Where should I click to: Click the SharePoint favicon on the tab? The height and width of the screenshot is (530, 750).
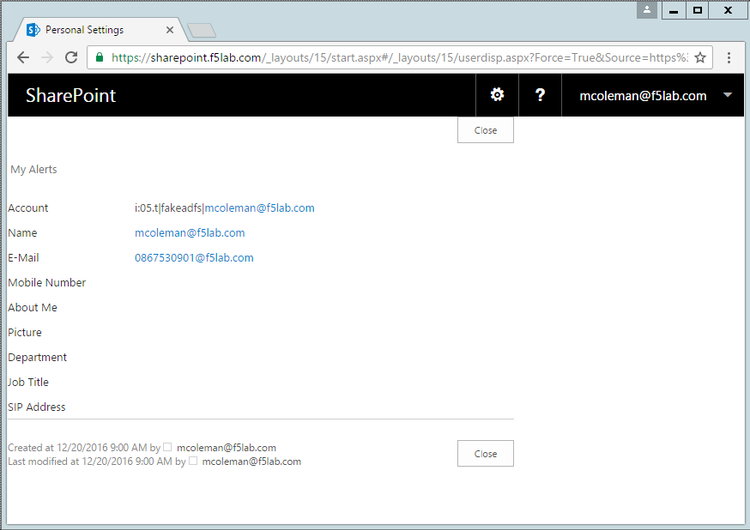coord(33,30)
